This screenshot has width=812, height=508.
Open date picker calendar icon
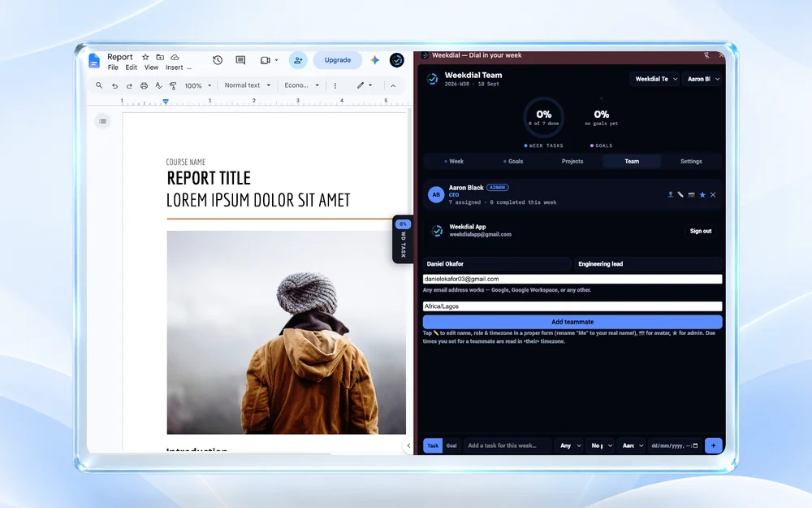[x=696, y=445]
